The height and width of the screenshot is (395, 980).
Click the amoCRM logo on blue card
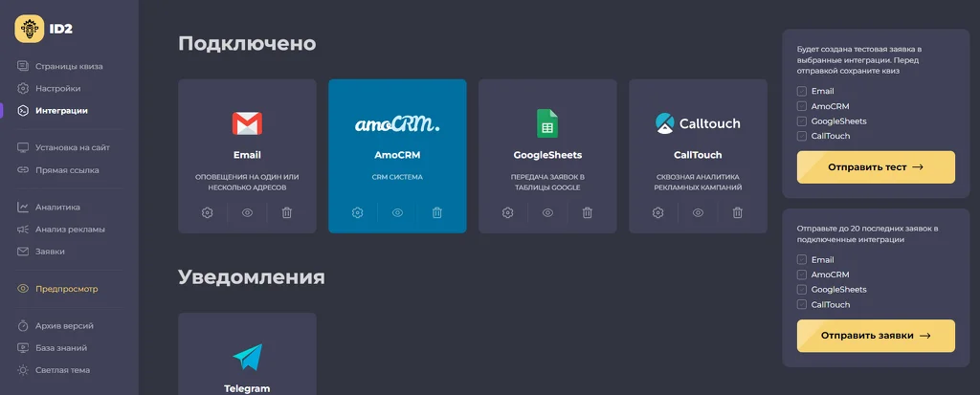point(397,123)
